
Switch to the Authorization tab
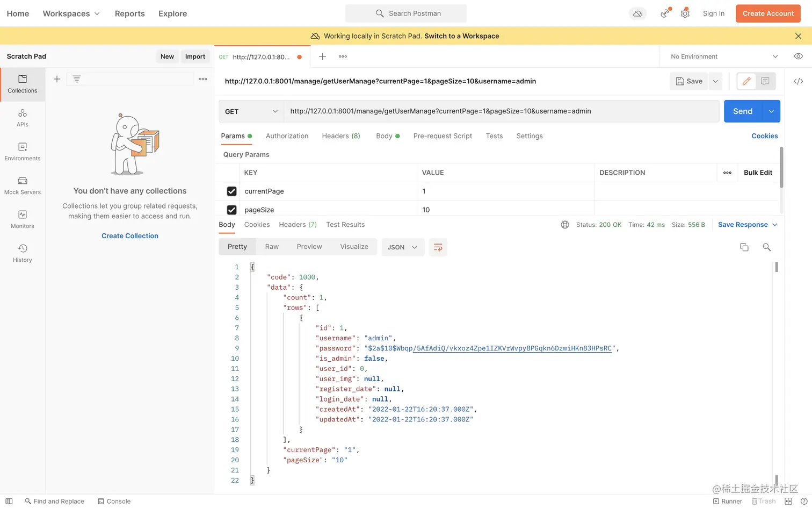(287, 136)
